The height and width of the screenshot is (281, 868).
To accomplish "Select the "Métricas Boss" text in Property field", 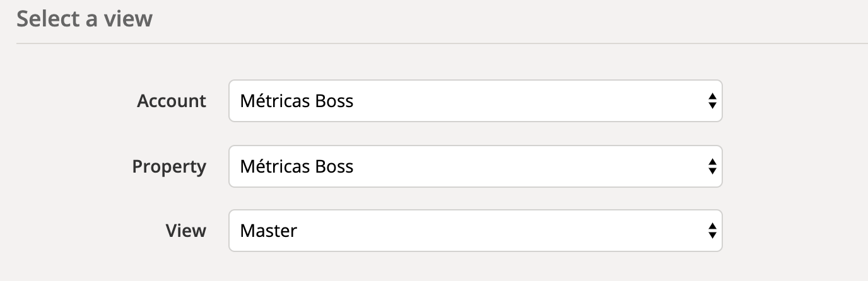I will coord(296,166).
